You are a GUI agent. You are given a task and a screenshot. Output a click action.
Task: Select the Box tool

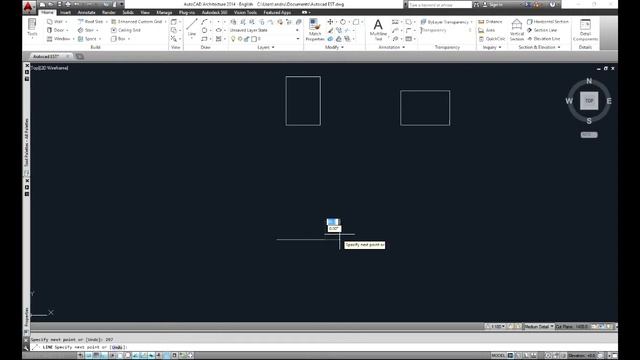(x=118, y=39)
